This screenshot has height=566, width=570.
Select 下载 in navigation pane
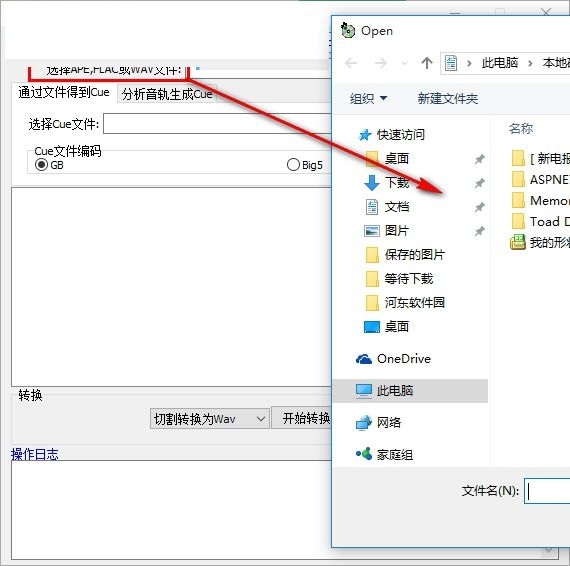pyautogui.click(x=387, y=182)
